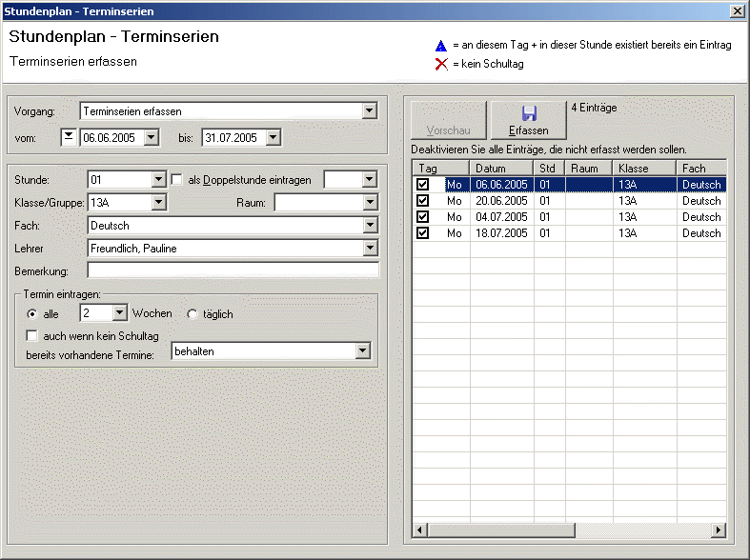Uncheck the 06.06.2005 entry checkbox
The image size is (750, 560).
(422, 185)
